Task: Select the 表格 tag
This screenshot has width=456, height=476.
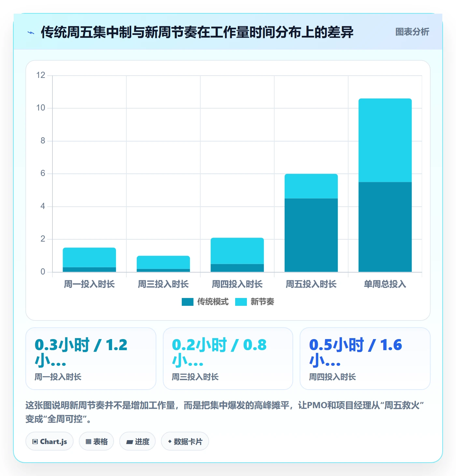Action: click(96, 441)
